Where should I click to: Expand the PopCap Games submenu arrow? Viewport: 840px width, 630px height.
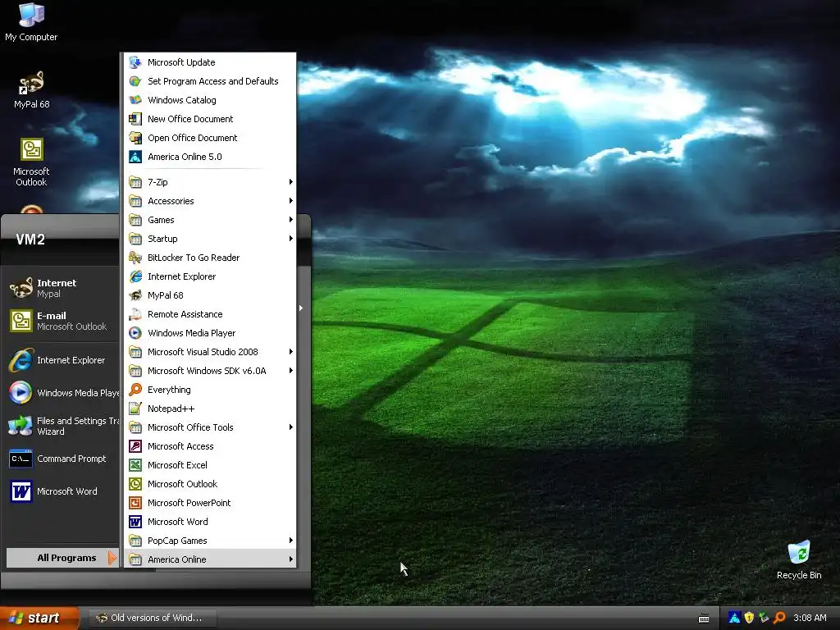pyautogui.click(x=291, y=541)
